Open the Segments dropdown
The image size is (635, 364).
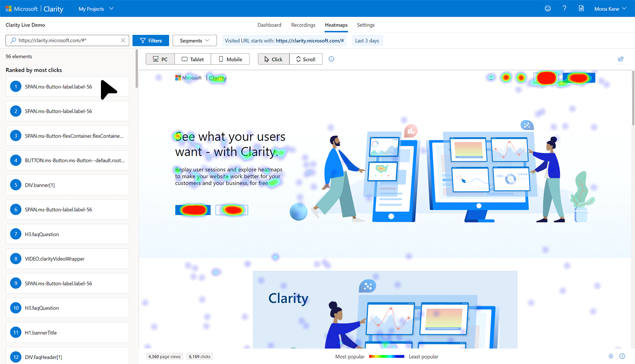click(x=194, y=41)
